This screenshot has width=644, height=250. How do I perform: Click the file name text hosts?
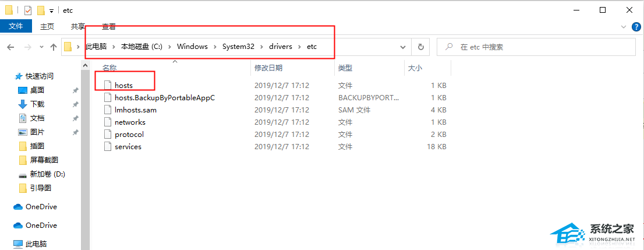coord(123,86)
